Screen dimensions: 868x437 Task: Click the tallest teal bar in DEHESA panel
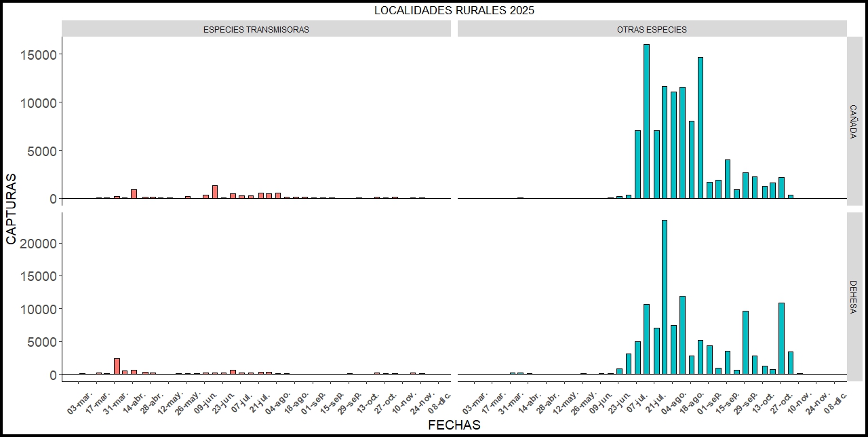click(665, 297)
